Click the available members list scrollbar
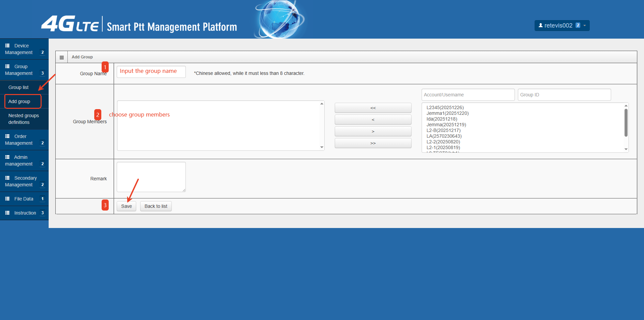This screenshot has height=320, width=644. (x=626, y=123)
